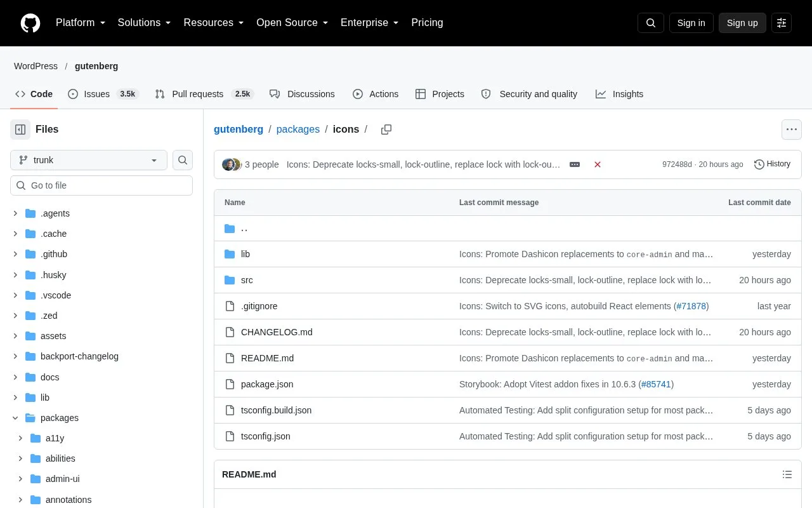
Task: Expand the Platform menu
Action: point(81,23)
